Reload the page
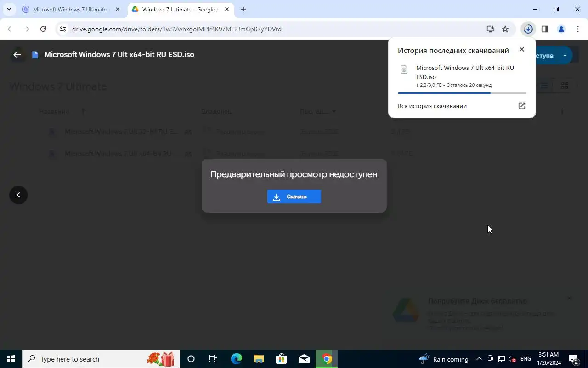The image size is (588, 368). coord(43,29)
